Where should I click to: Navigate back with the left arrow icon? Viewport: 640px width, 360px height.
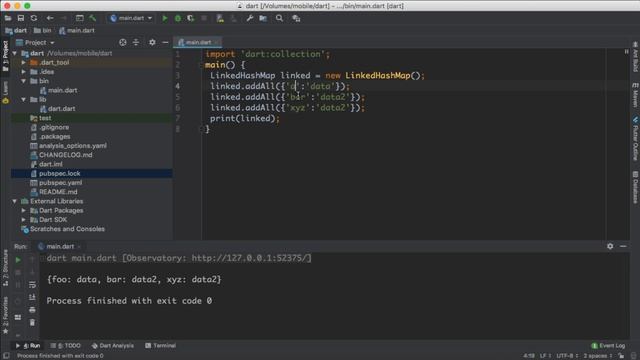click(50, 18)
